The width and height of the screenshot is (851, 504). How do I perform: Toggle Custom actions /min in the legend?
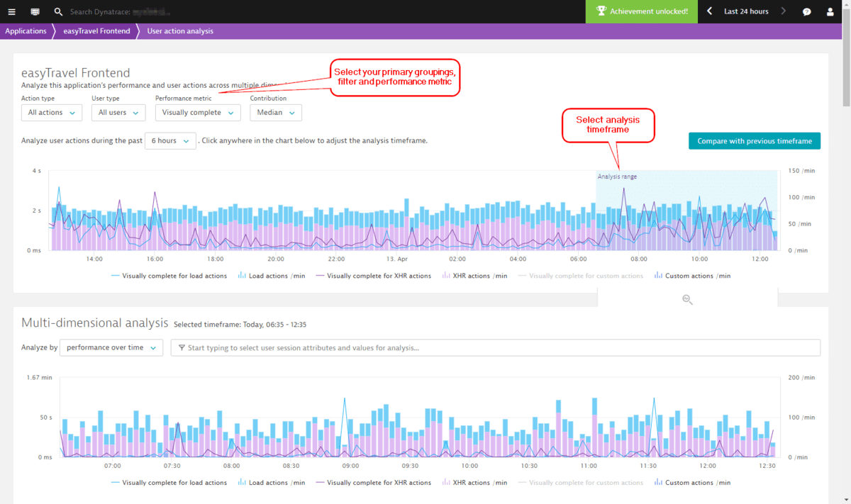click(x=691, y=275)
